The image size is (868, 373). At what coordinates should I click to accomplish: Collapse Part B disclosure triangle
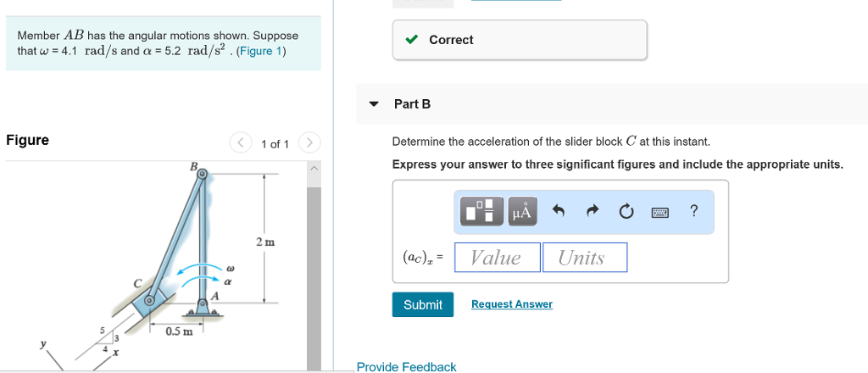(374, 104)
